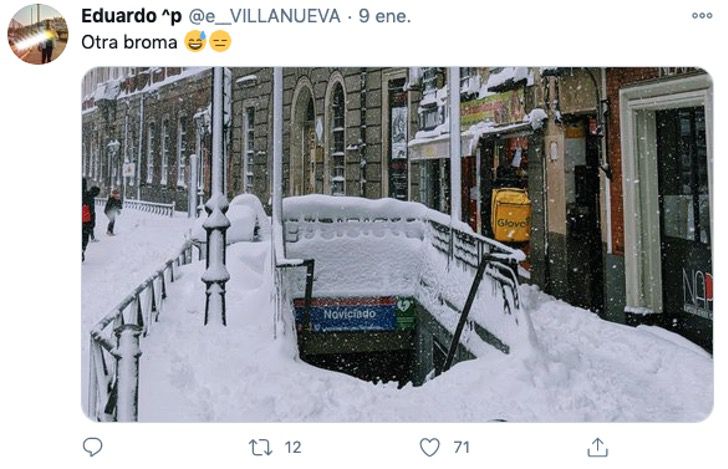Click the yellow Glovo backpack in photo

[511, 215]
